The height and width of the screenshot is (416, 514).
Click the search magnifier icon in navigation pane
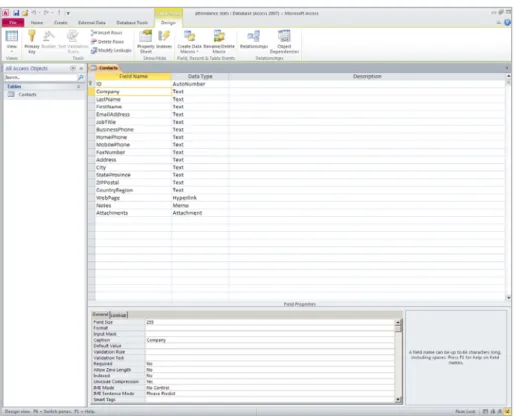[x=80, y=77]
